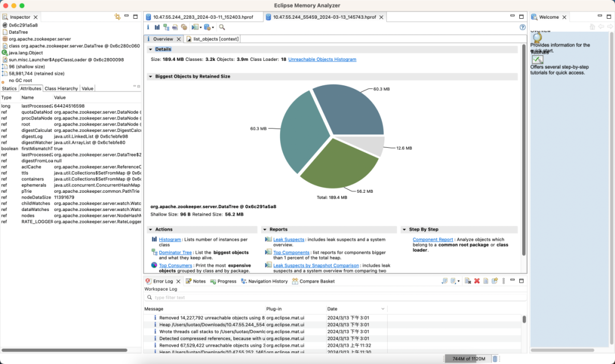Switch to the Class Hierarchy tab

61,89
